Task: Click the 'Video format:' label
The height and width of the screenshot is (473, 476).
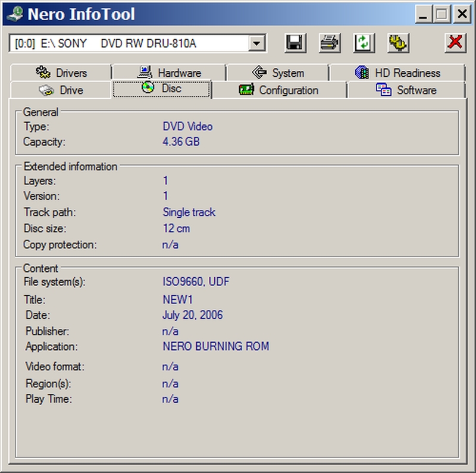Action: pos(55,367)
